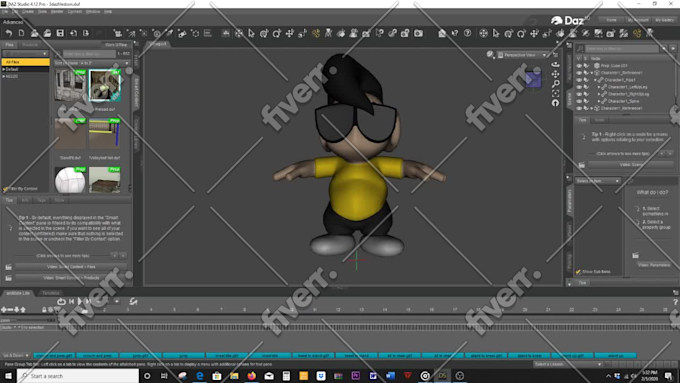Image resolution: width=680 pixels, height=383 pixels.
Task: Toggle the selectable icon on Character1_Hips row
Action: (x=586, y=80)
